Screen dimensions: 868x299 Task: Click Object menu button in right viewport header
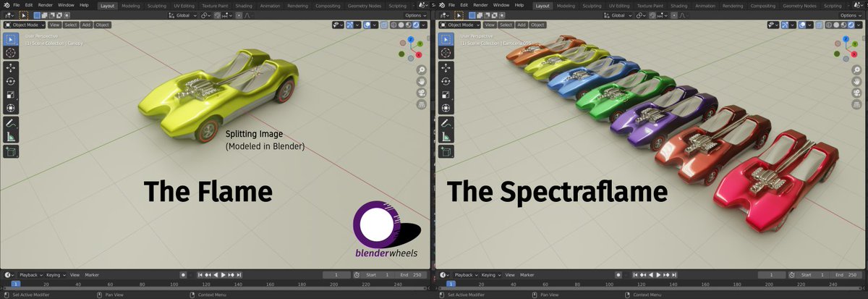click(536, 25)
